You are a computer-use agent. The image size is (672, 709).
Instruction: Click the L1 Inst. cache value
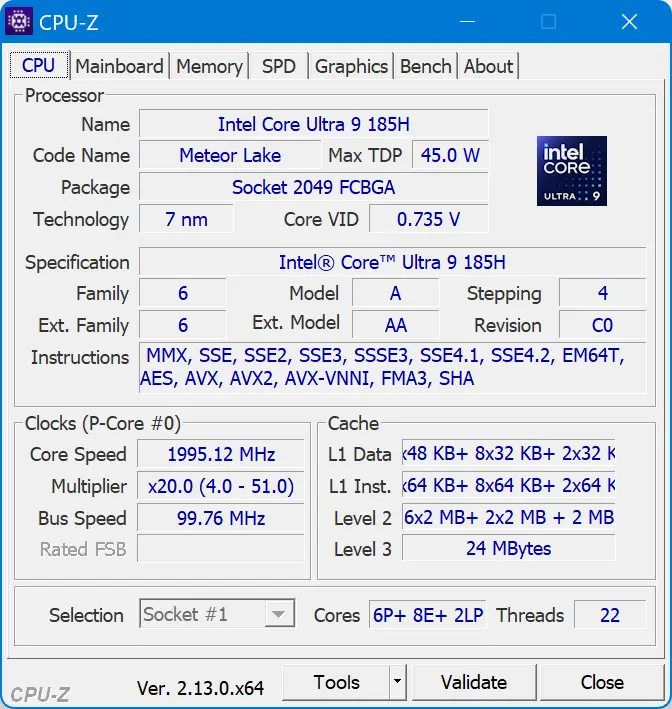click(509, 484)
